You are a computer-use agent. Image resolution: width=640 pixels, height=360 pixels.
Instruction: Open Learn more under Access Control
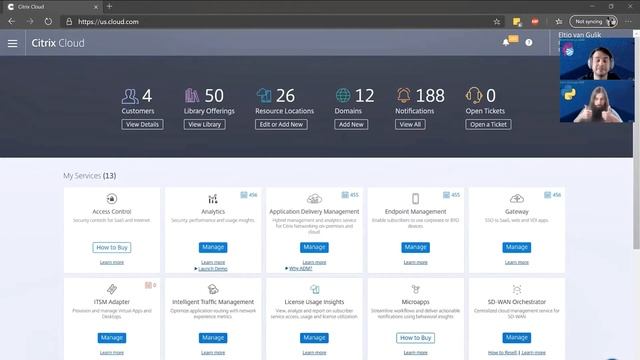tap(112, 262)
